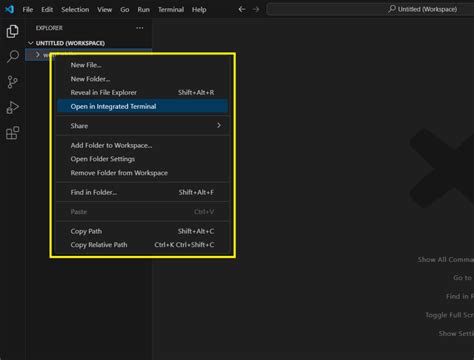Select Open Folder Settings
Screen dimensions: 474x360
pyautogui.click(x=142, y=159)
